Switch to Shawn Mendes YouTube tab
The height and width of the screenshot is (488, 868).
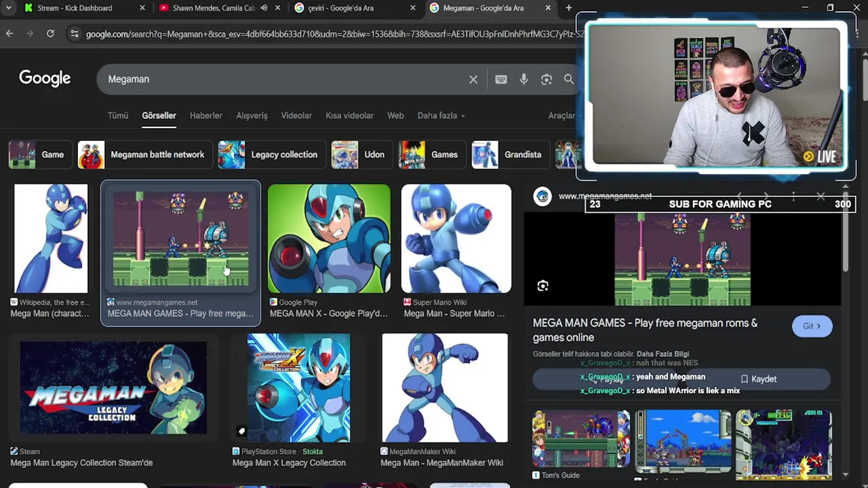click(x=214, y=8)
